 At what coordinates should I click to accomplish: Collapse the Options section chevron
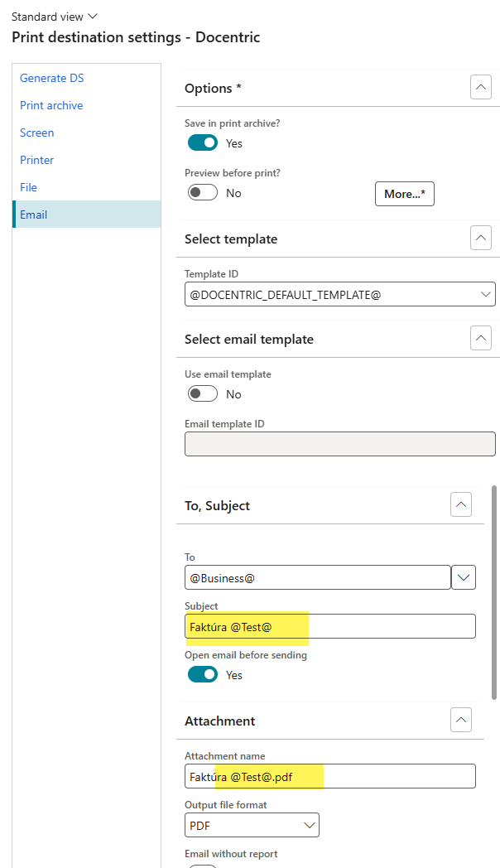pos(480,88)
